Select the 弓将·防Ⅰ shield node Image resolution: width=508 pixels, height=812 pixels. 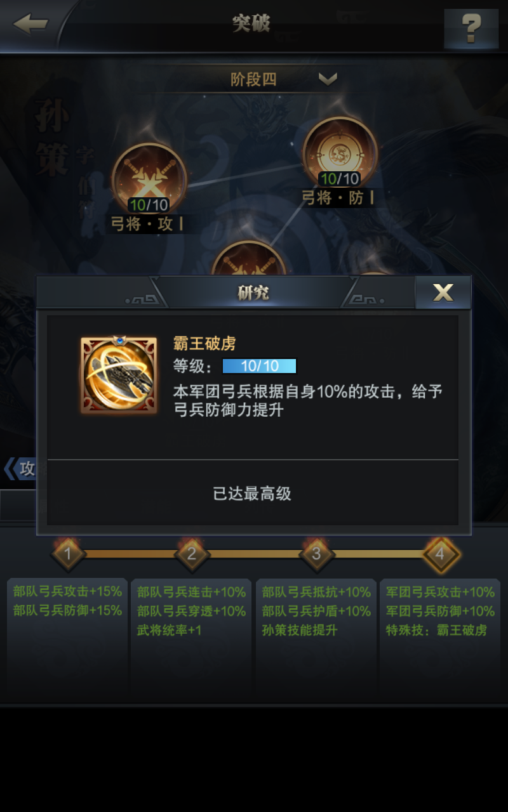pyautogui.click(x=340, y=154)
